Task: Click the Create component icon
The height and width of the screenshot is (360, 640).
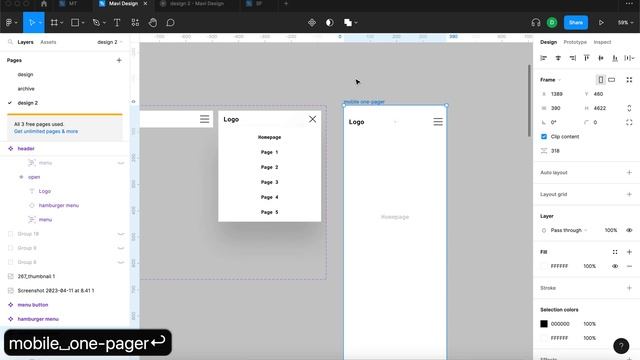Action: 312,23
